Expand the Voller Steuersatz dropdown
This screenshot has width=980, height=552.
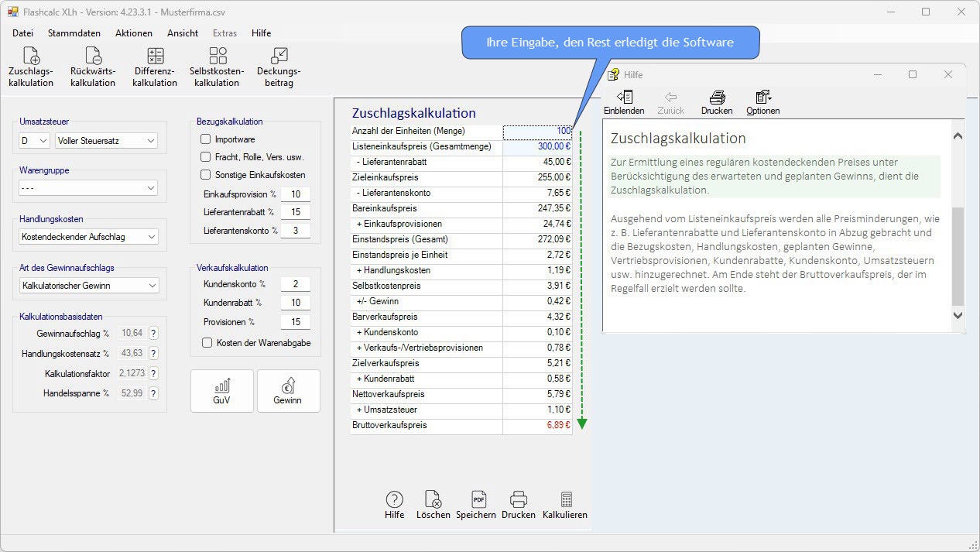pos(106,141)
